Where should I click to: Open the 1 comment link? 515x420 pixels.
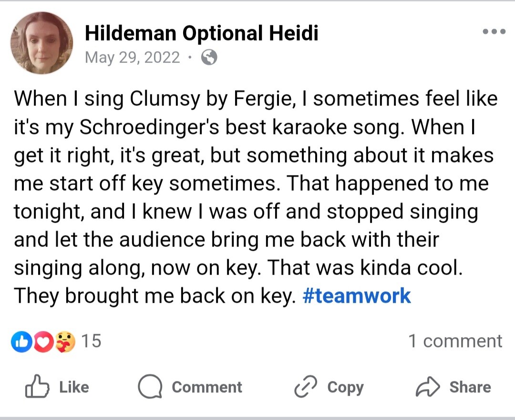(x=455, y=341)
